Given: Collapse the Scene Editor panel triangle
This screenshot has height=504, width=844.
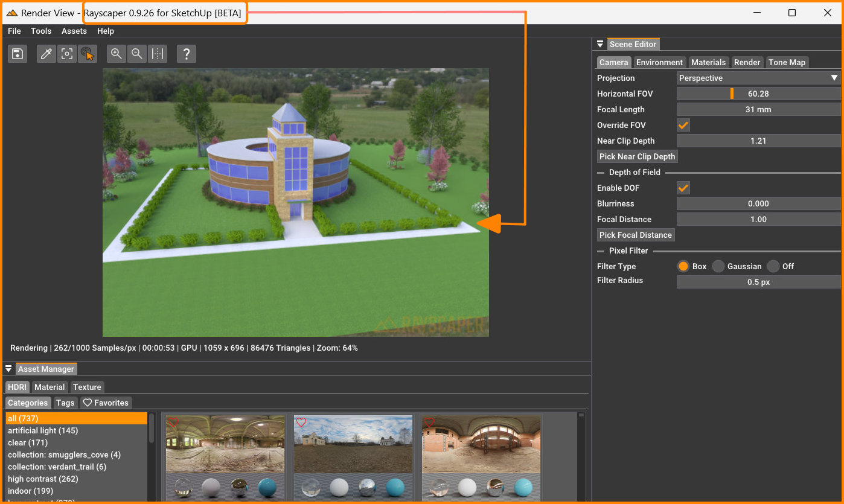Looking at the screenshot, I should 600,44.
